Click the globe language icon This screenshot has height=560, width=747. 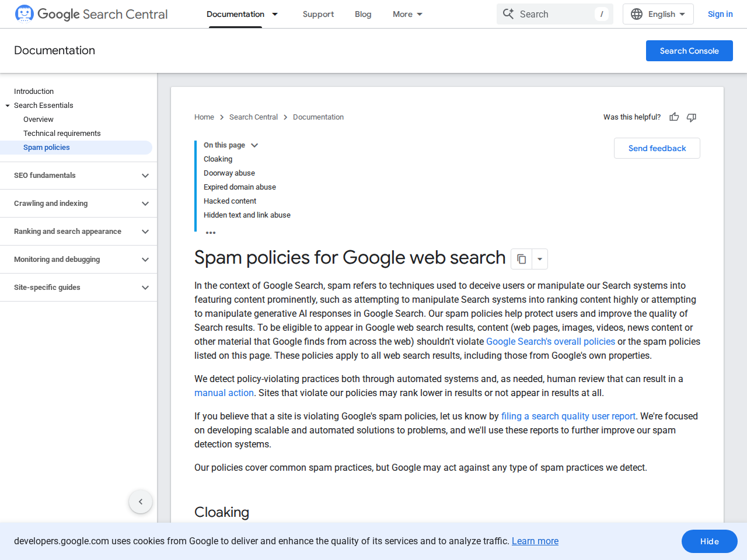pos(637,14)
